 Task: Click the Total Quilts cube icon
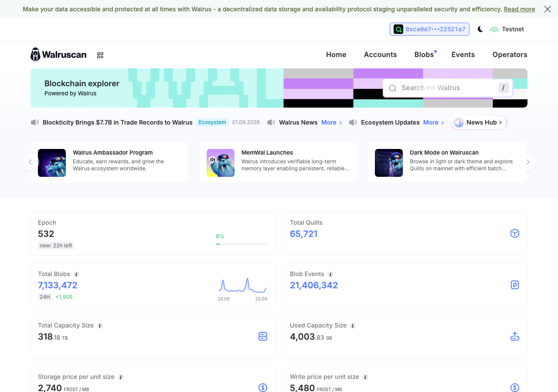515,233
